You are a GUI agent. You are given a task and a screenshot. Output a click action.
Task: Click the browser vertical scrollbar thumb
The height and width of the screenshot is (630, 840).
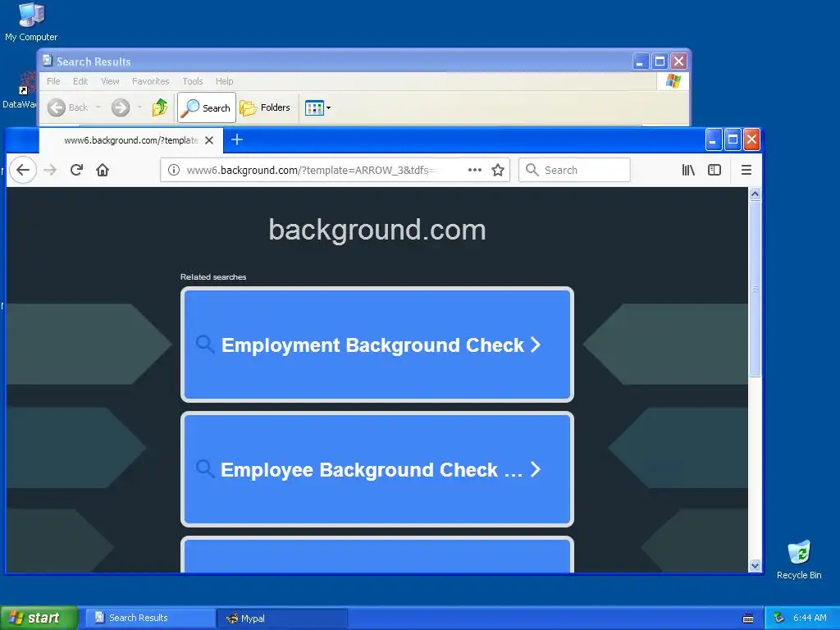click(755, 290)
